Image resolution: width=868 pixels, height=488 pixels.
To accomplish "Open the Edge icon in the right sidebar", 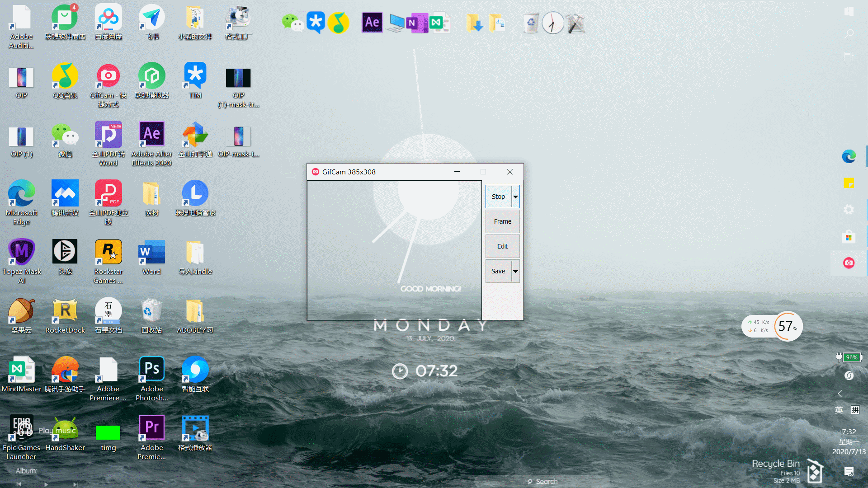I will click(849, 156).
